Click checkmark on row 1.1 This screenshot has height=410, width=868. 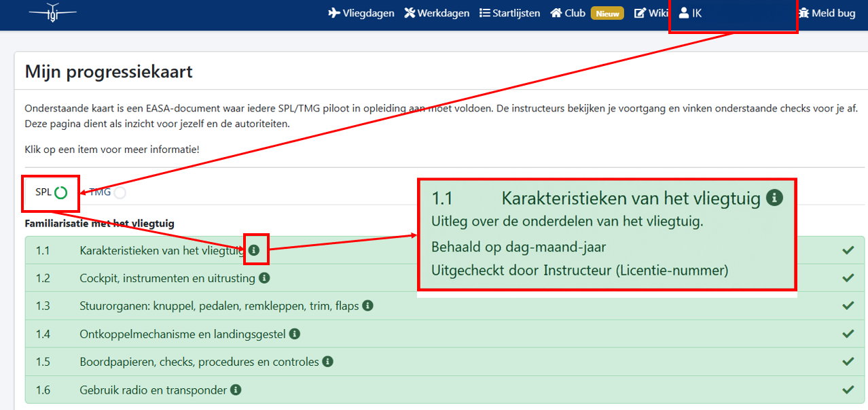848,250
